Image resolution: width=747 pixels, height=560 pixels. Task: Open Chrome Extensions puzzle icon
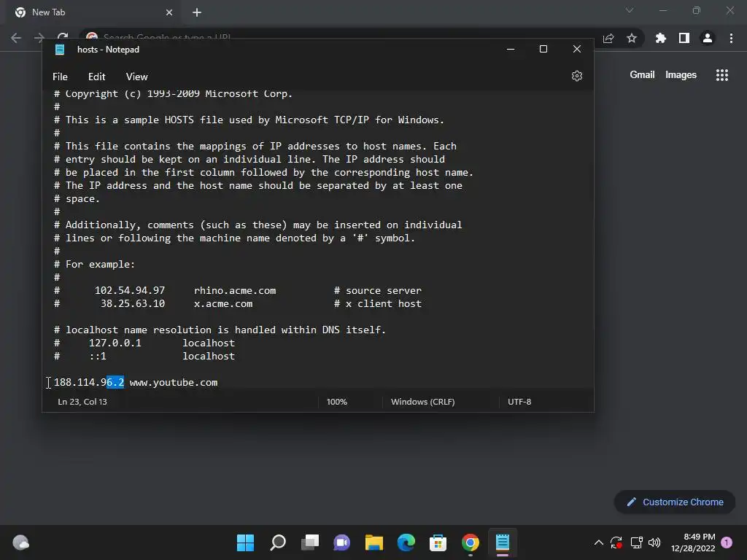(x=661, y=38)
